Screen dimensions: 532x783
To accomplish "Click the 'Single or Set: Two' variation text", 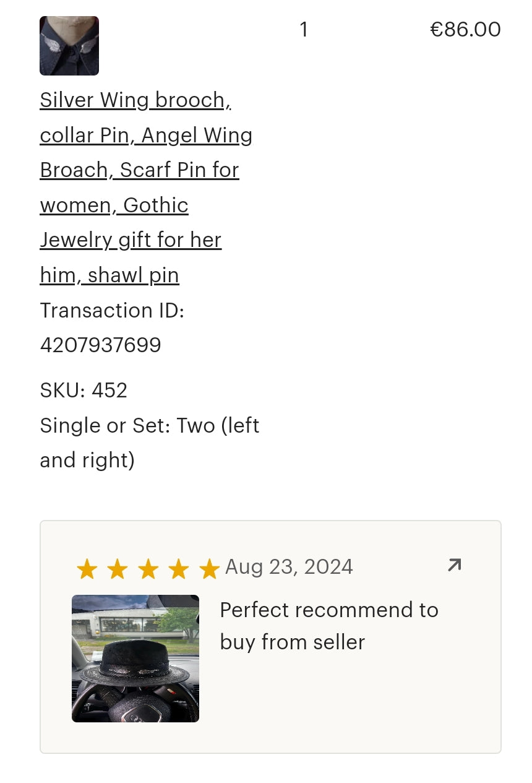I will point(149,426).
